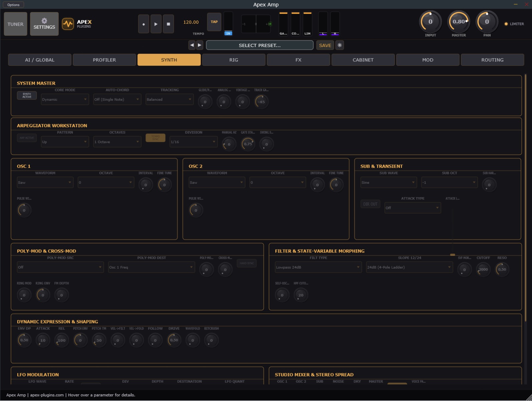Screen dimensions: 532x401
Task: Switch to the CABINET tab
Action: tap(363, 60)
